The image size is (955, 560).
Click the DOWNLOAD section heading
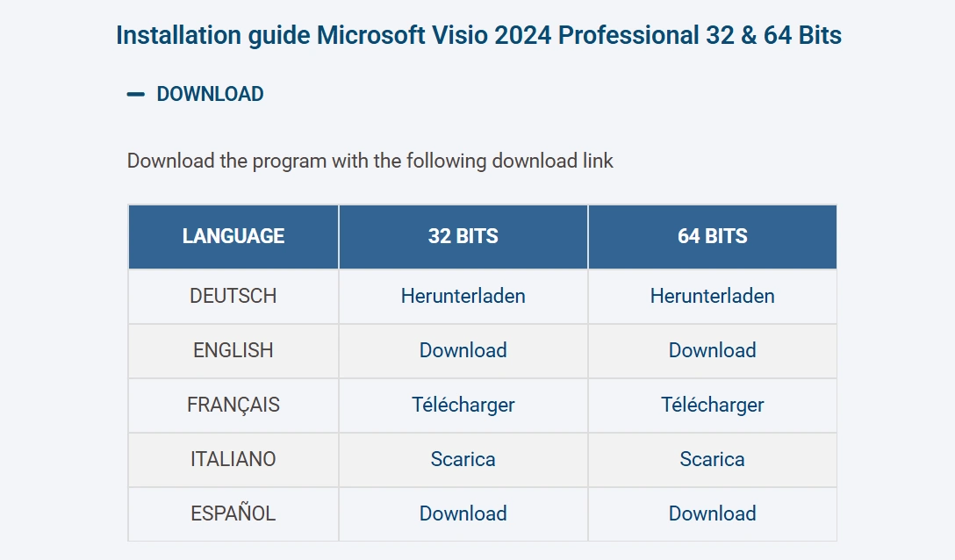point(210,94)
